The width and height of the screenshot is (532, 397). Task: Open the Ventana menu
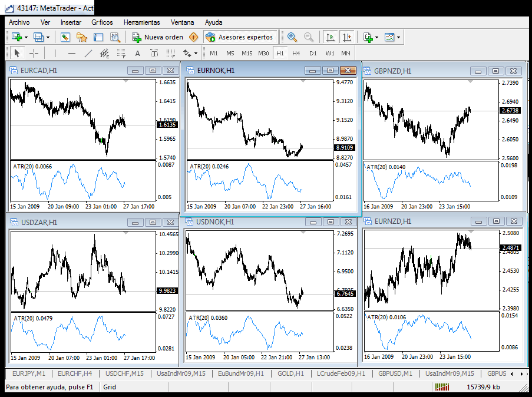coord(182,22)
